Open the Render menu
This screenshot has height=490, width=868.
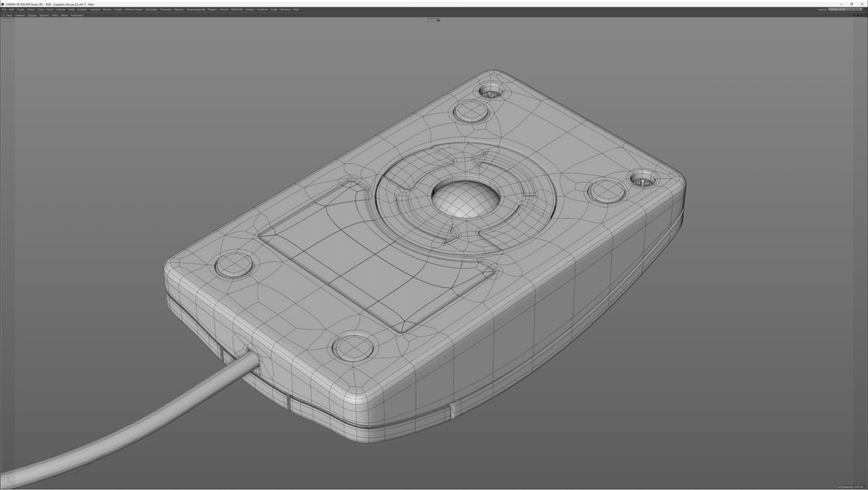pos(108,9)
